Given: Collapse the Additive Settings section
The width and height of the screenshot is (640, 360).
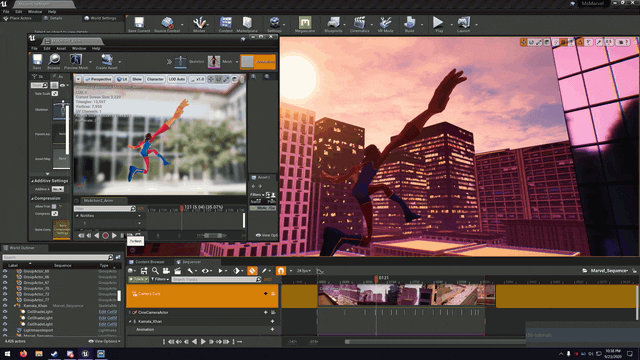Looking at the screenshot, I should pos(32,181).
